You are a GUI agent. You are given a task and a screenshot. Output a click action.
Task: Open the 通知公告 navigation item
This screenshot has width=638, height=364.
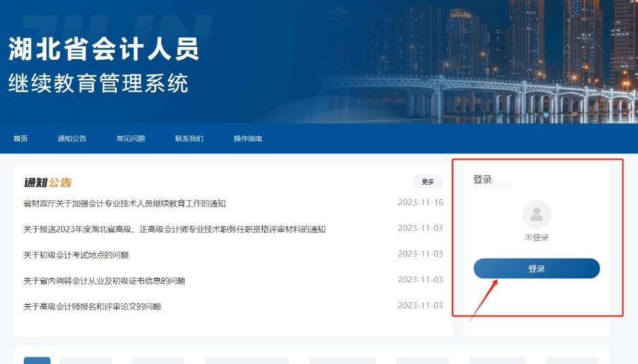coord(72,139)
